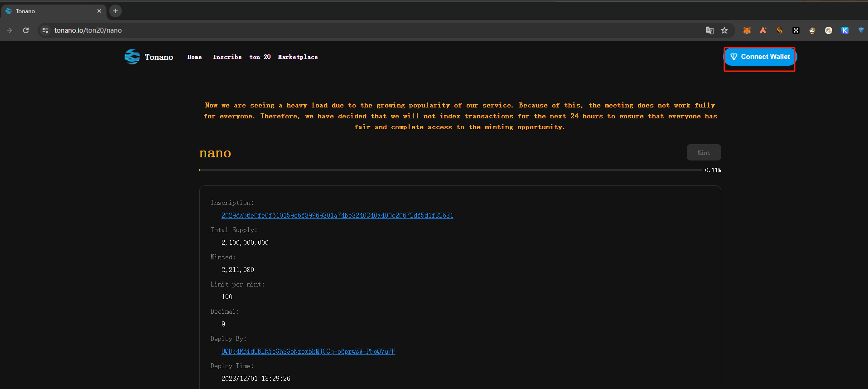The width and height of the screenshot is (868, 389).
Task: Click the address bar URL tonano.io/ton20/nano
Action: pos(88,30)
